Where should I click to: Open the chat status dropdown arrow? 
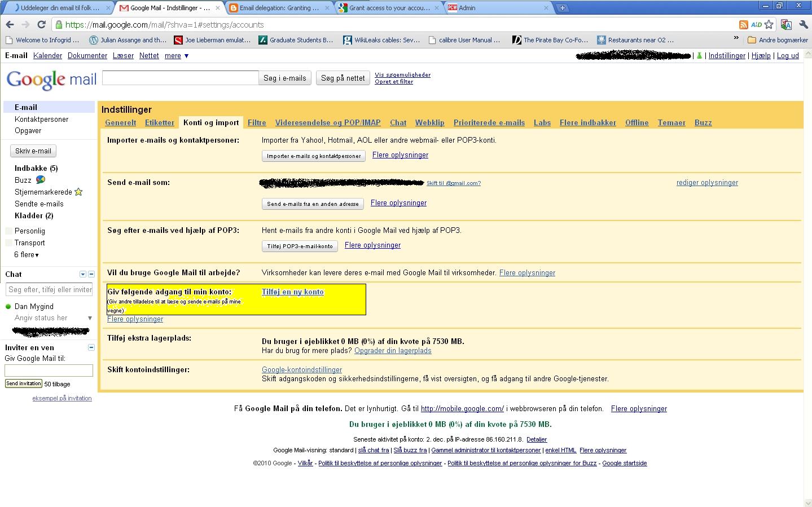pos(90,318)
